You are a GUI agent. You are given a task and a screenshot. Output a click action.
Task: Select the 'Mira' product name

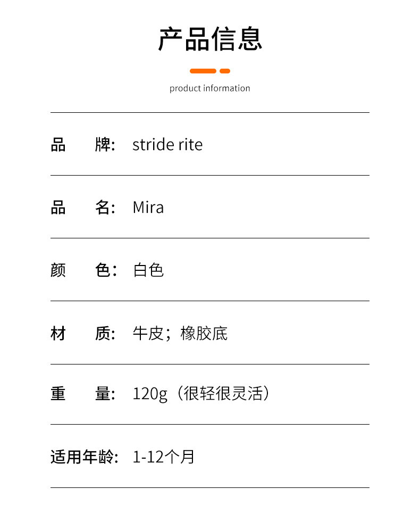(x=148, y=208)
